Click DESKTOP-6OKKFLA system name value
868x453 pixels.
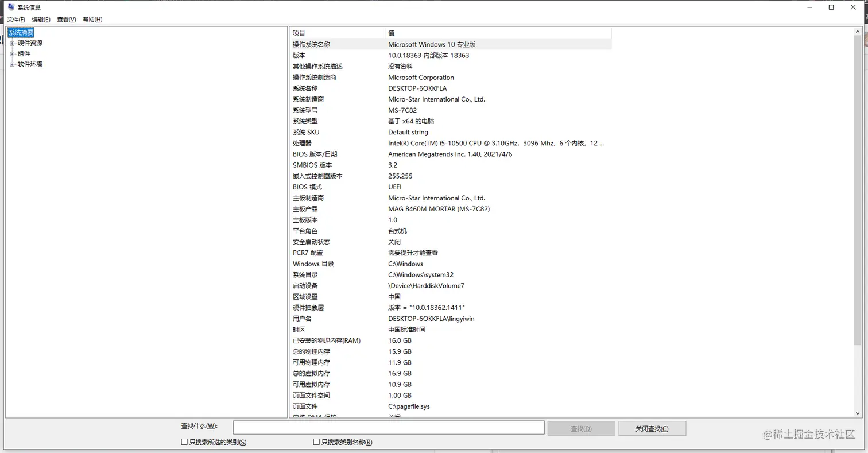coord(417,88)
